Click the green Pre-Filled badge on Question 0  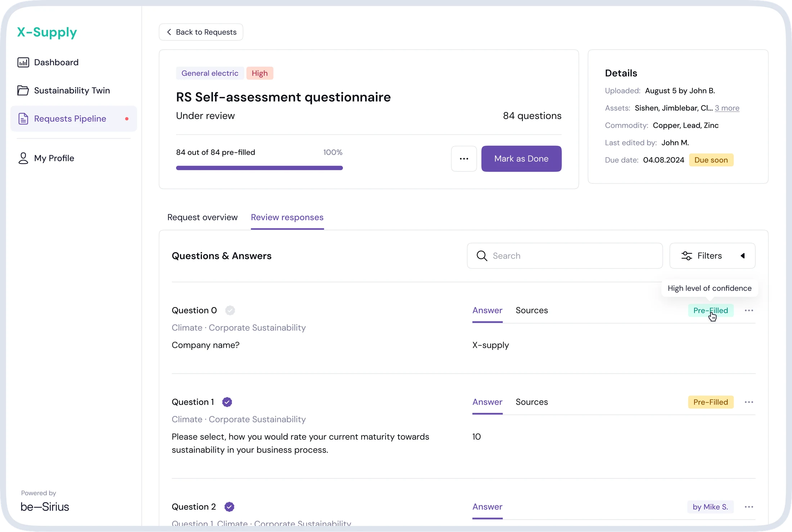click(x=711, y=310)
